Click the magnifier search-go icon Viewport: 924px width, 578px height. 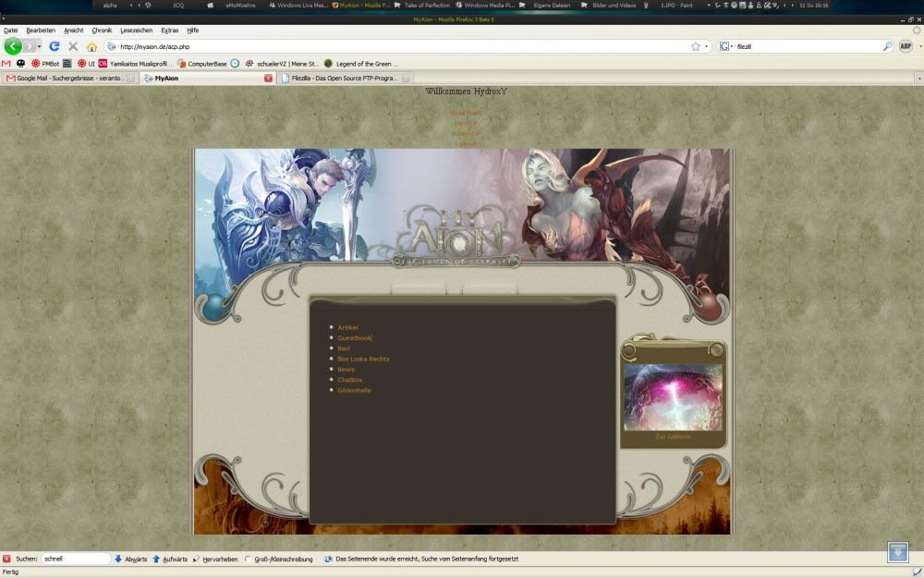(x=887, y=46)
